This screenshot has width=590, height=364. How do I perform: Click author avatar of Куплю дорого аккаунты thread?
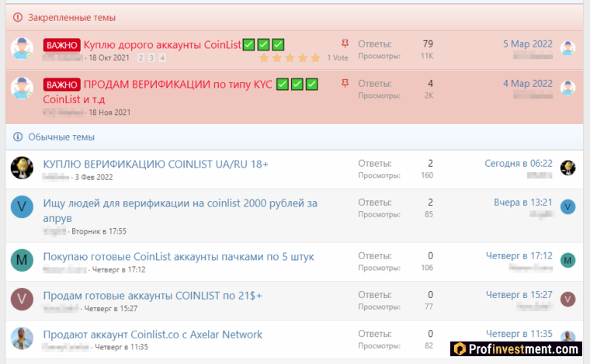click(x=22, y=49)
